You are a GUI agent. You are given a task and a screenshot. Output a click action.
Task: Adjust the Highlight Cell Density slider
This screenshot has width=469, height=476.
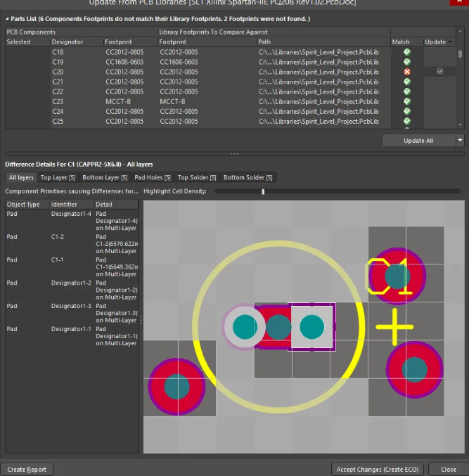pos(263,191)
